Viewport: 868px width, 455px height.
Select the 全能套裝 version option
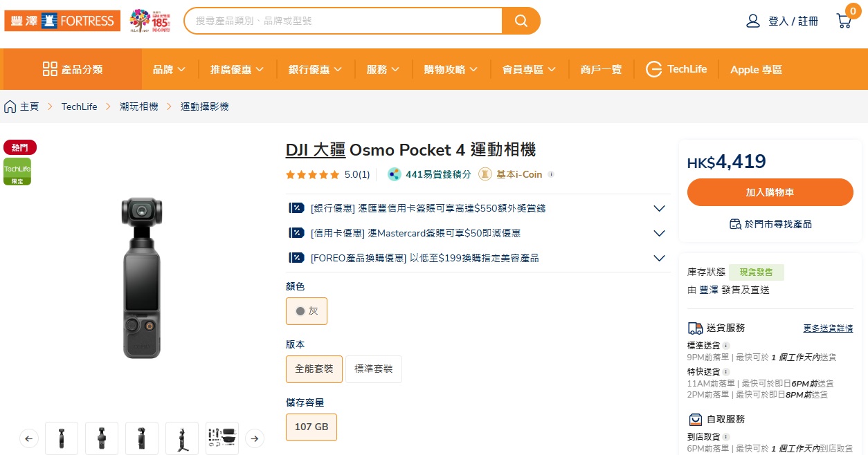[314, 369]
